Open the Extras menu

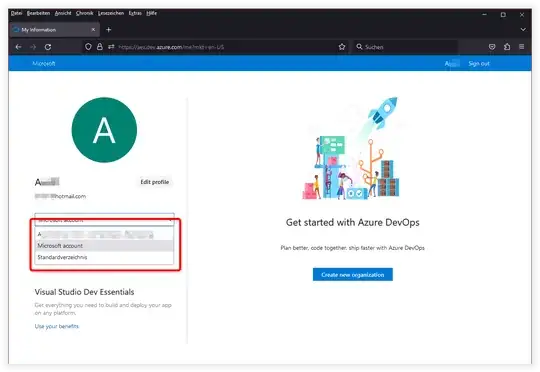(135, 13)
